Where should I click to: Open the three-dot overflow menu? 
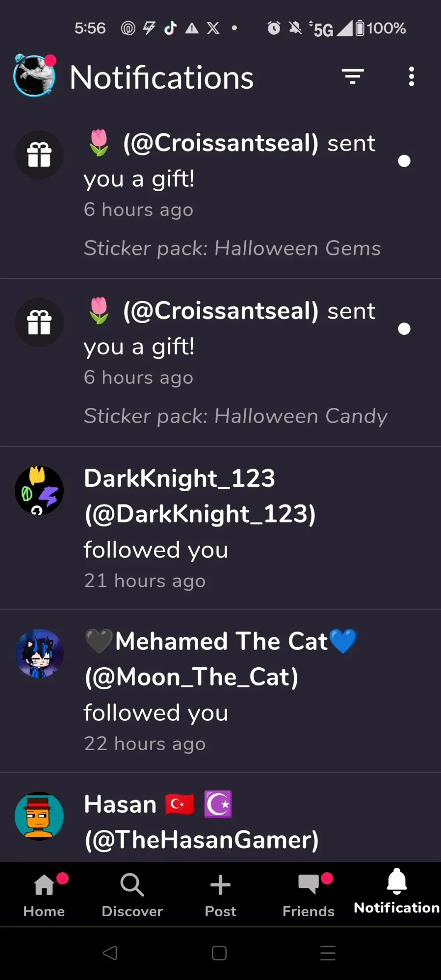411,76
